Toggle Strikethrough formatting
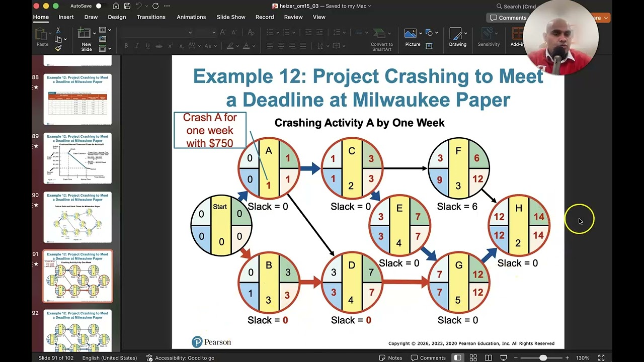Screen dimensions: 644x362 158,46
